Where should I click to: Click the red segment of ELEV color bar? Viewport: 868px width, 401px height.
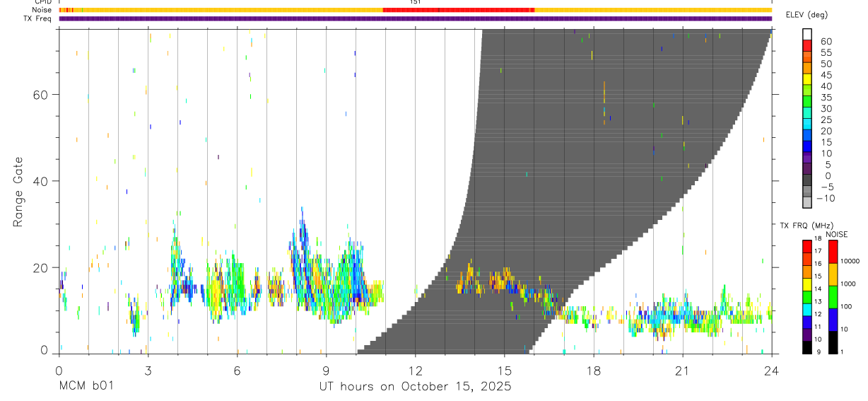coord(807,46)
